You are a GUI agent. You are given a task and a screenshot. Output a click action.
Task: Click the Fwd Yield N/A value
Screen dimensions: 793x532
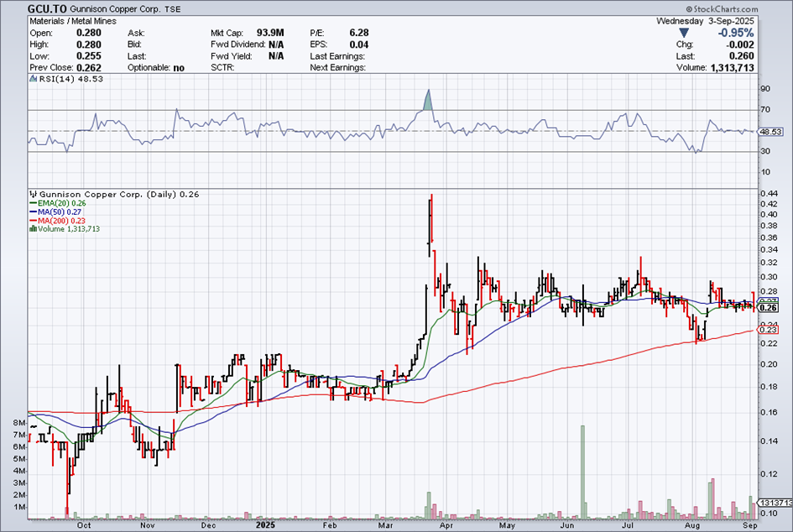coord(276,56)
